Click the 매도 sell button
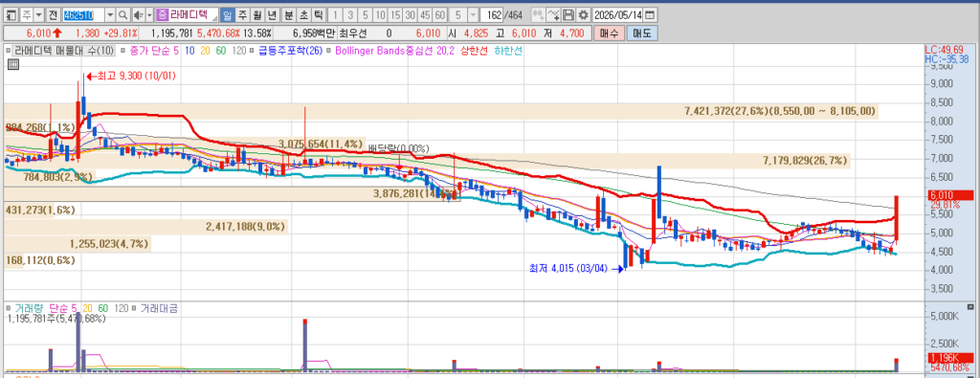 [642, 33]
